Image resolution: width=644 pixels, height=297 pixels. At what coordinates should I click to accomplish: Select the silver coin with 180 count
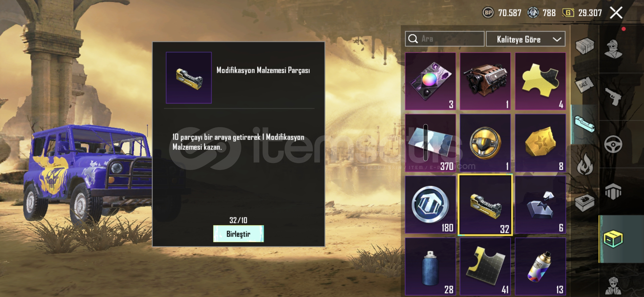click(x=430, y=205)
